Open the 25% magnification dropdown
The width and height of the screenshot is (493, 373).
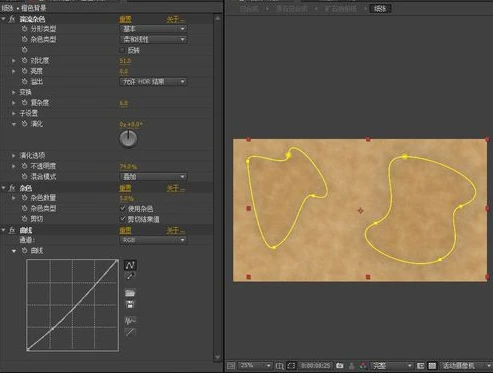point(255,366)
